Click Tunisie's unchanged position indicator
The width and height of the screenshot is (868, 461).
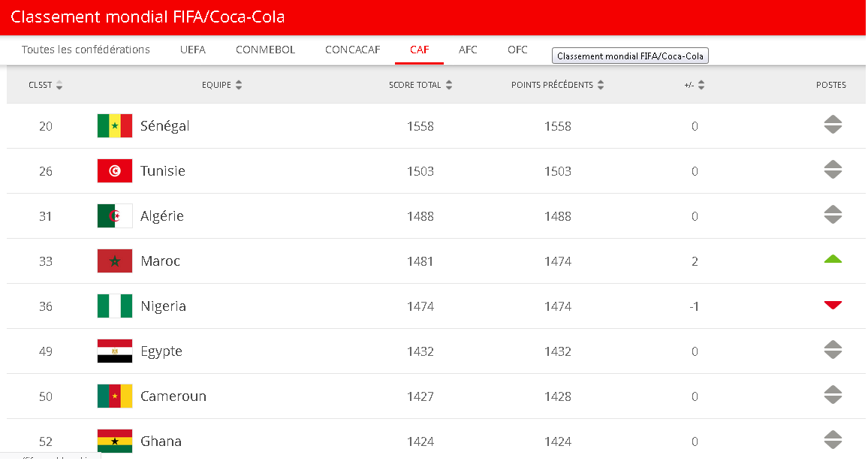pyautogui.click(x=833, y=170)
